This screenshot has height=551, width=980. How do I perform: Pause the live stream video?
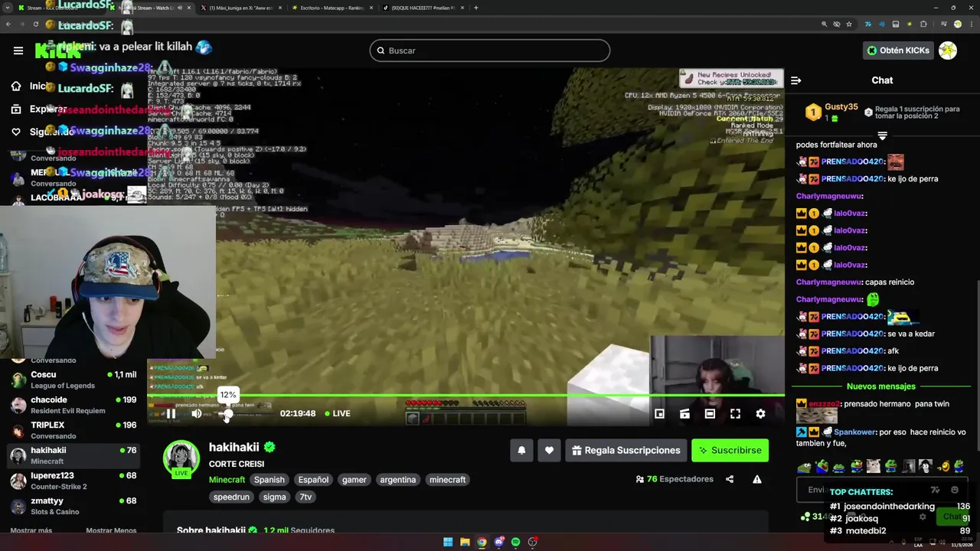point(171,413)
